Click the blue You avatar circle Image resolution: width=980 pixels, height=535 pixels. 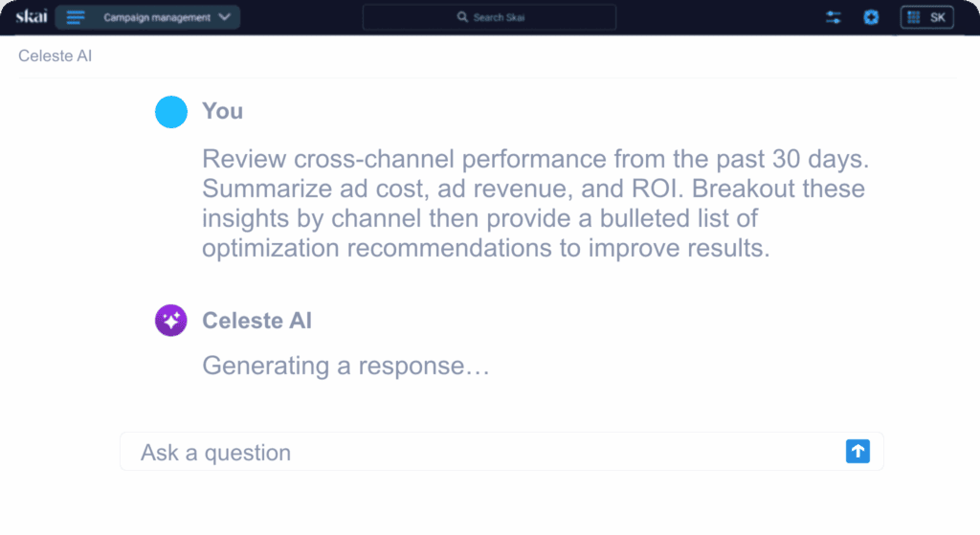171,112
